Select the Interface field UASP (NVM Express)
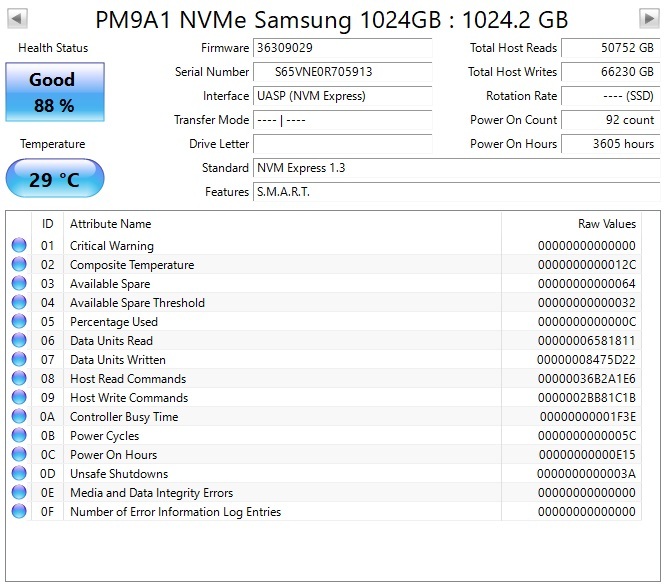665x587 pixels. pos(343,96)
